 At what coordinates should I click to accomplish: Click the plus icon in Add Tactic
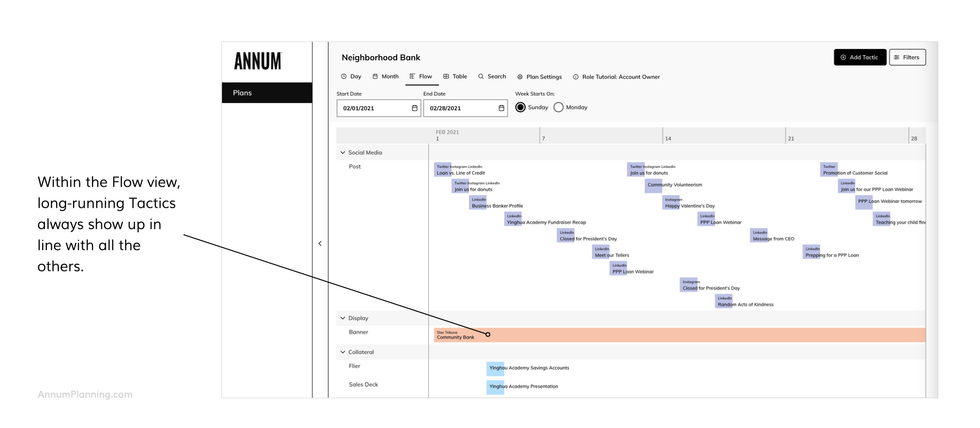(843, 57)
